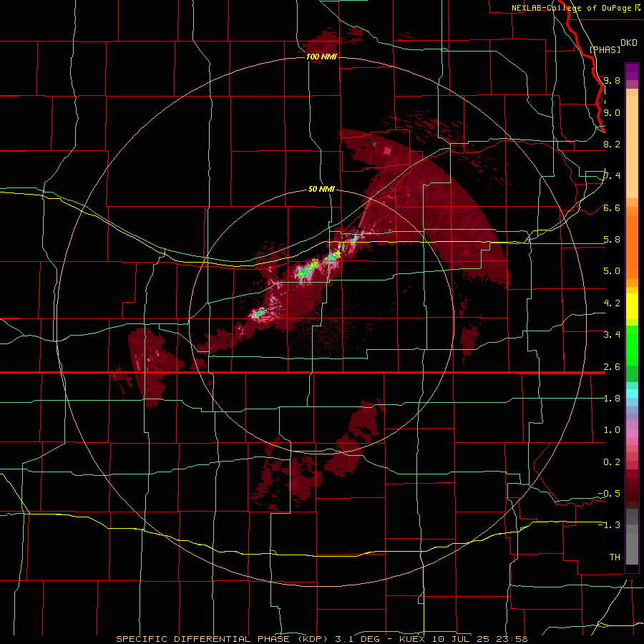Click the 8.2 value on color scale

(612, 144)
